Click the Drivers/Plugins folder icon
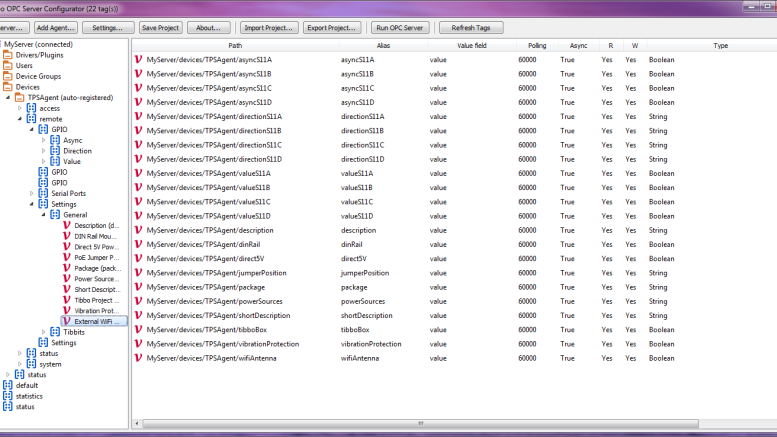Screen dimensions: 777x437 [x=8, y=55]
